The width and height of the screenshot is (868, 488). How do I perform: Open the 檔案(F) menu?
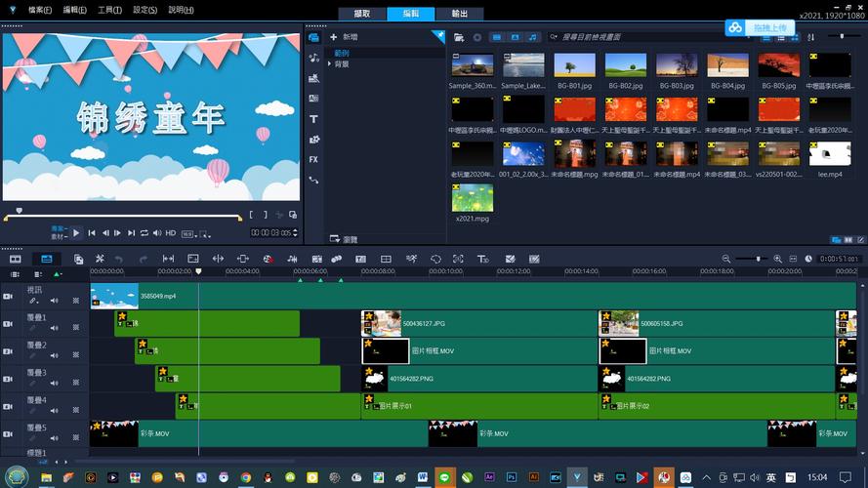pyautogui.click(x=40, y=10)
